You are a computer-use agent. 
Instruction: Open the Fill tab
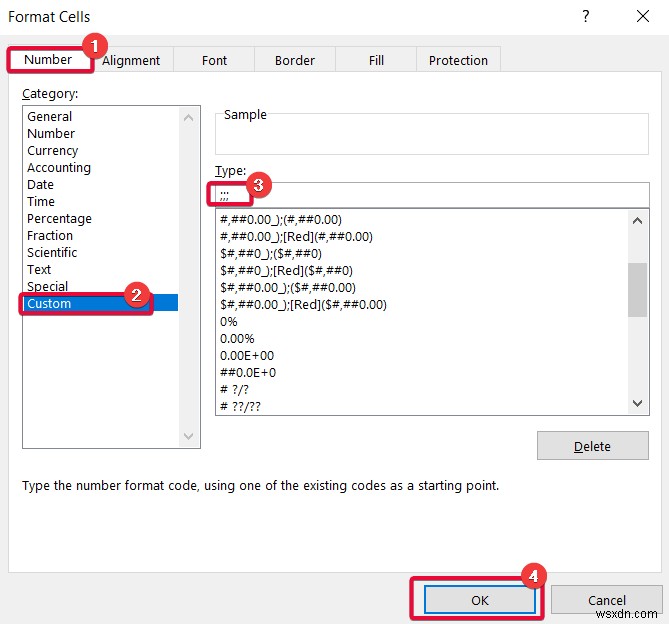click(x=376, y=60)
